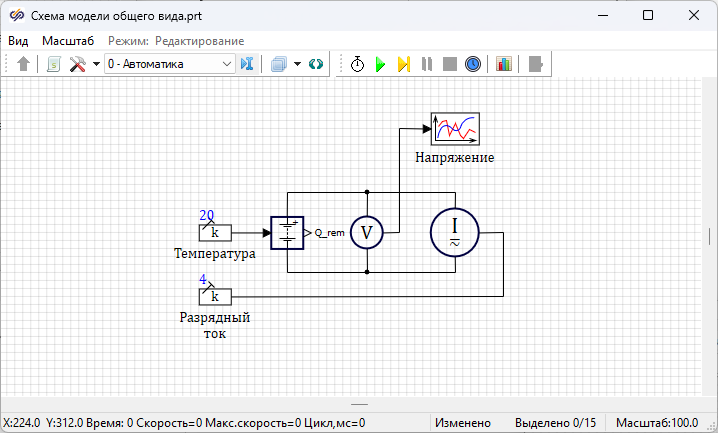Open the script page icon
The height and width of the screenshot is (433, 718).
(53, 64)
